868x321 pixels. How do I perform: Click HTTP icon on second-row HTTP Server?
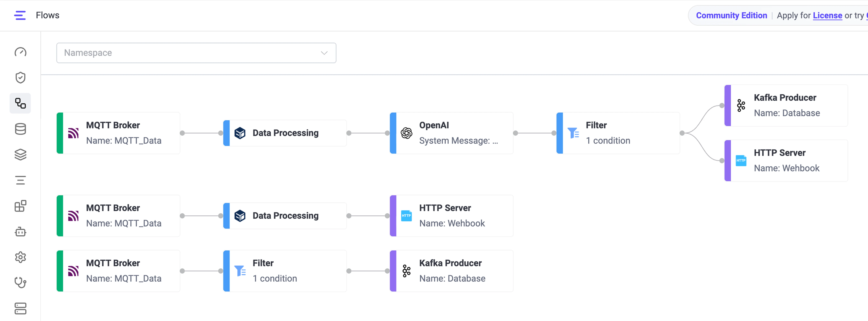(406, 216)
